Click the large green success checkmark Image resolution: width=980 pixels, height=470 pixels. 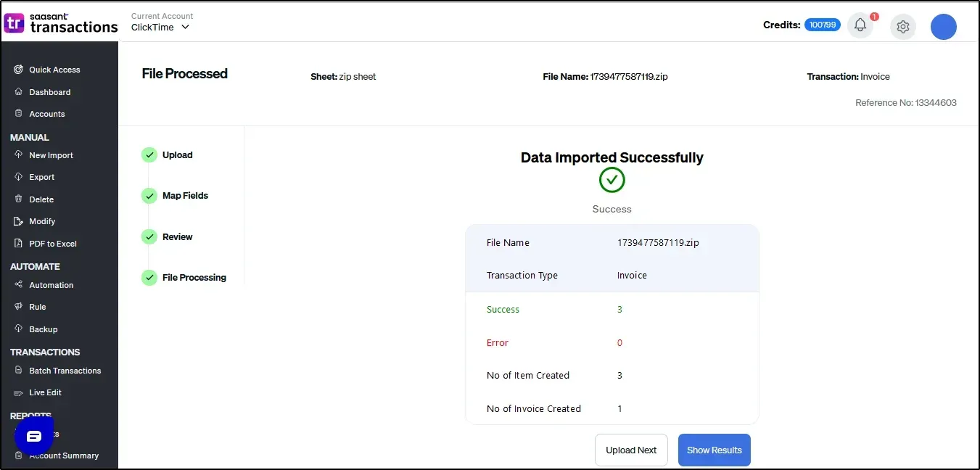pos(612,180)
